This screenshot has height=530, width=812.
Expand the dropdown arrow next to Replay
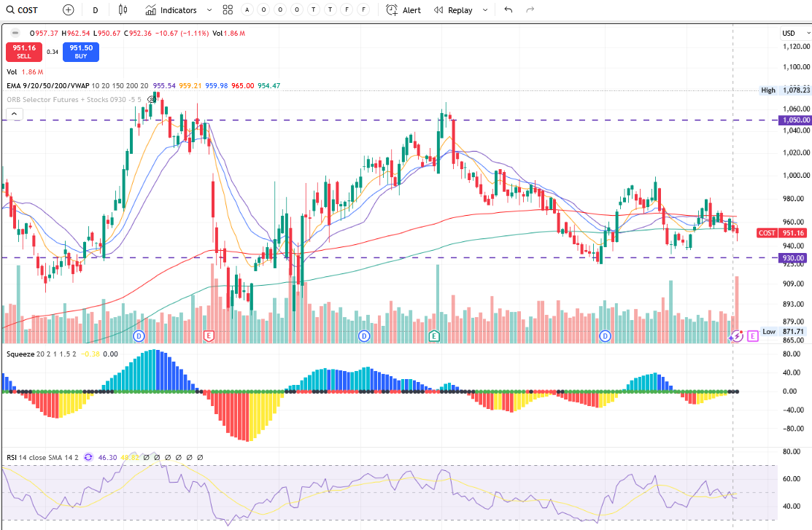pyautogui.click(x=485, y=10)
